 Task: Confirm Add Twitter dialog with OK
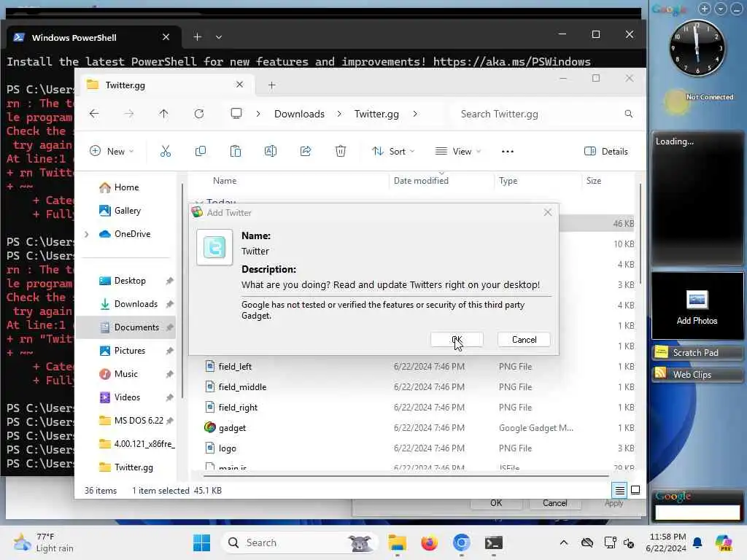coord(457,340)
